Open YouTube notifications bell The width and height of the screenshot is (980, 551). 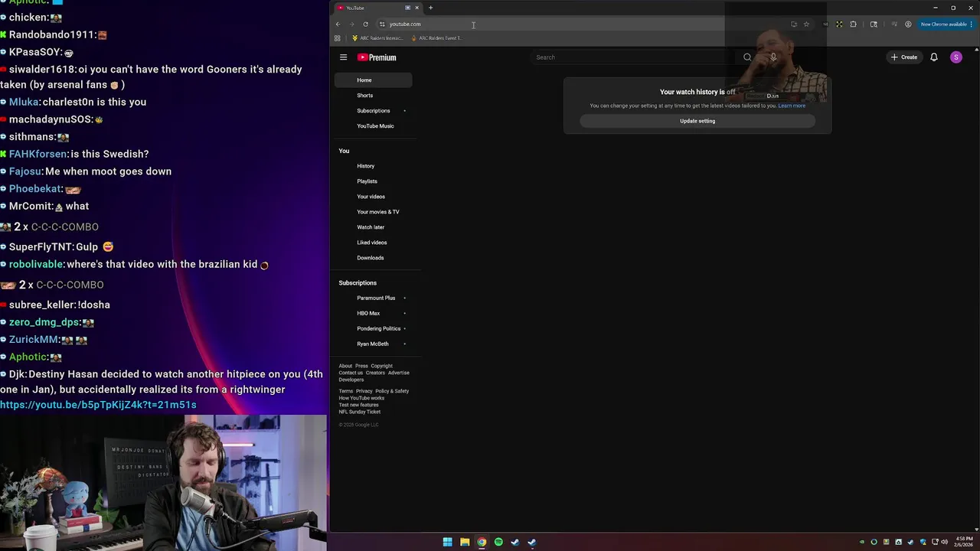[934, 57]
